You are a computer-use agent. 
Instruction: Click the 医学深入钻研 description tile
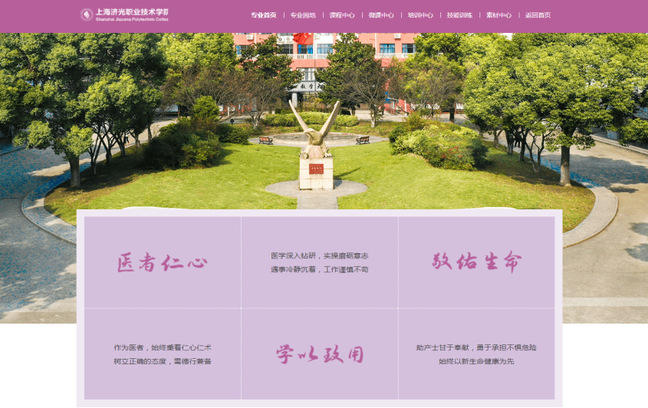pos(319,262)
